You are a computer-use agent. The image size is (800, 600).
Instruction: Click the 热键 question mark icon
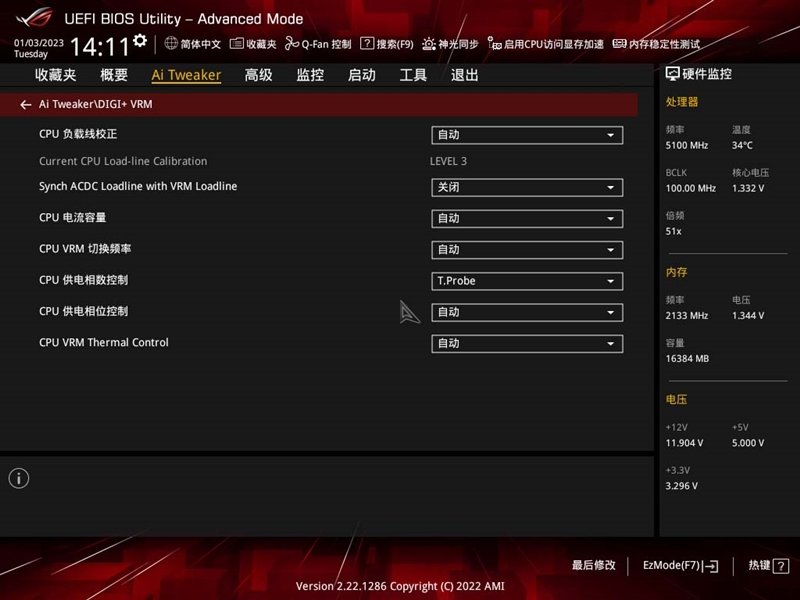pyautogui.click(x=781, y=566)
